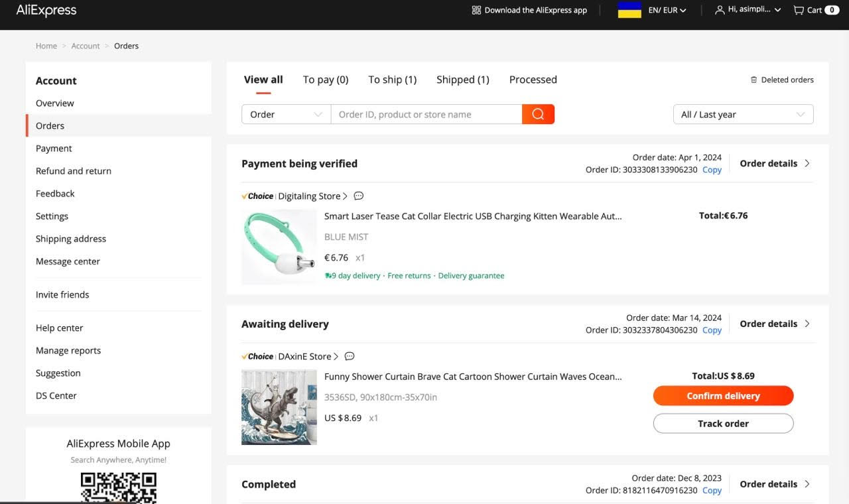Open the shopping cart icon
Viewport: 849px width, 504px height.
point(799,10)
